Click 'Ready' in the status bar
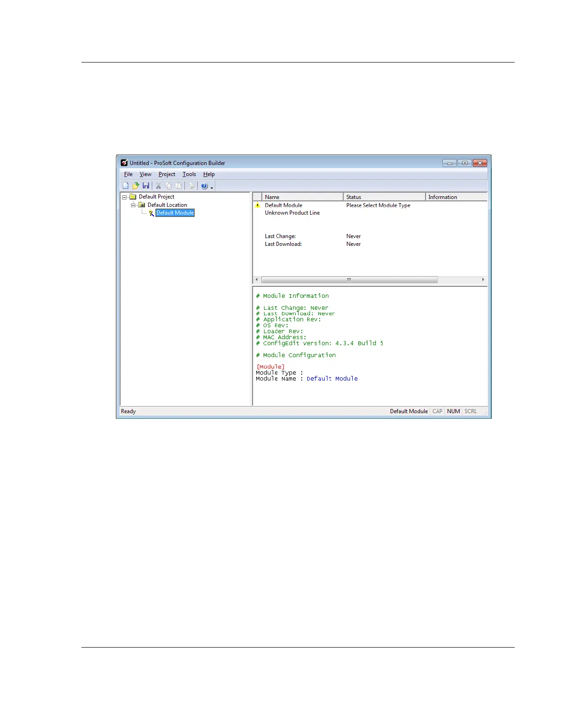Viewport: 563px width, 728px height. point(128,411)
